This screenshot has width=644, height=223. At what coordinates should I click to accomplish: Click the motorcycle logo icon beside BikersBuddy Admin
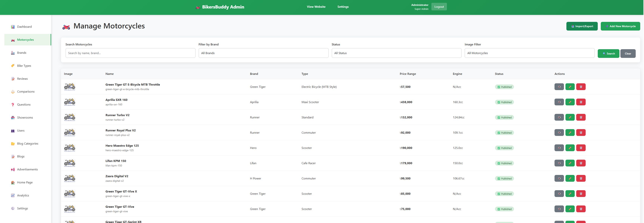pos(198,7)
